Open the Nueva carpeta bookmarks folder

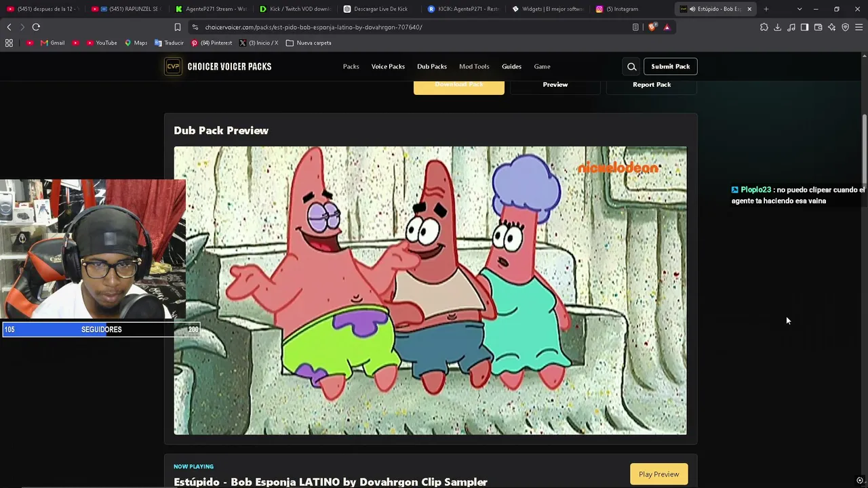309,43
